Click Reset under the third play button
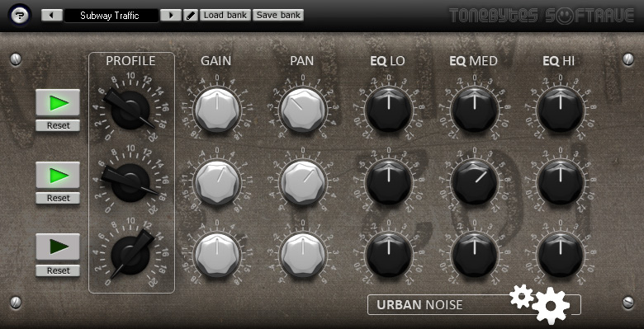This screenshot has height=329, width=644. [x=58, y=270]
